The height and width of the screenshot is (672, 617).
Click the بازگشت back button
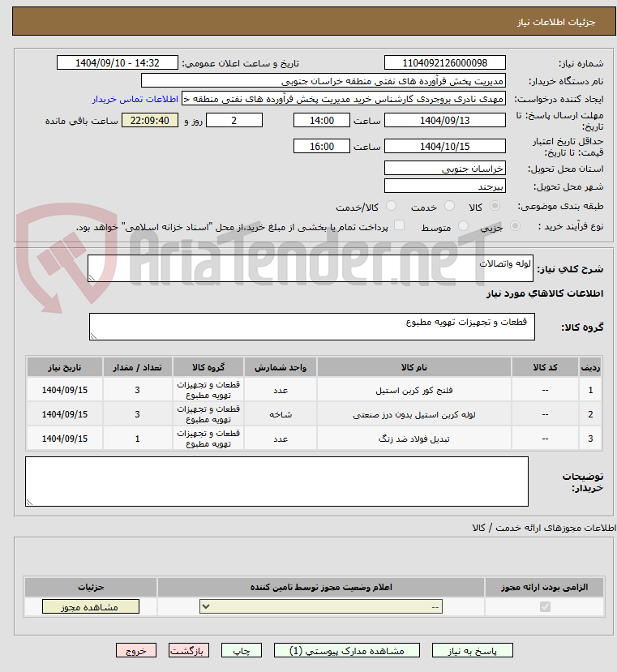point(189,651)
